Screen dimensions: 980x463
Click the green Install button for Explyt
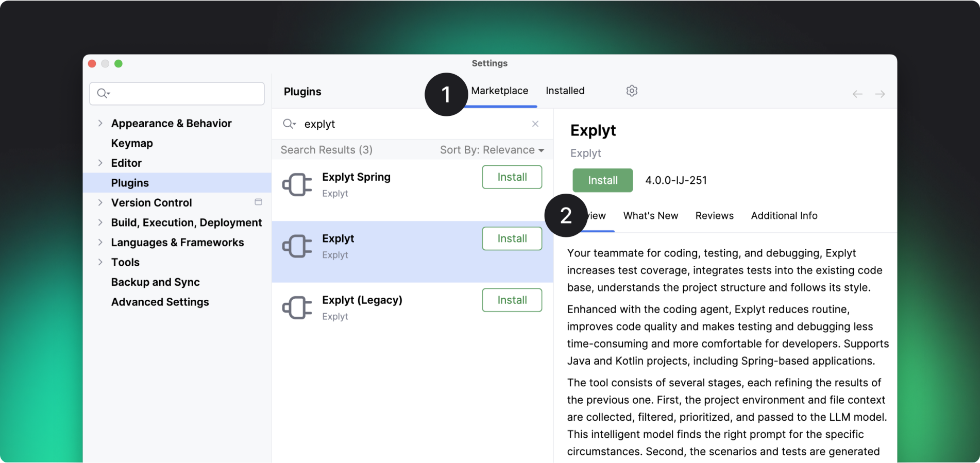pyautogui.click(x=602, y=181)
